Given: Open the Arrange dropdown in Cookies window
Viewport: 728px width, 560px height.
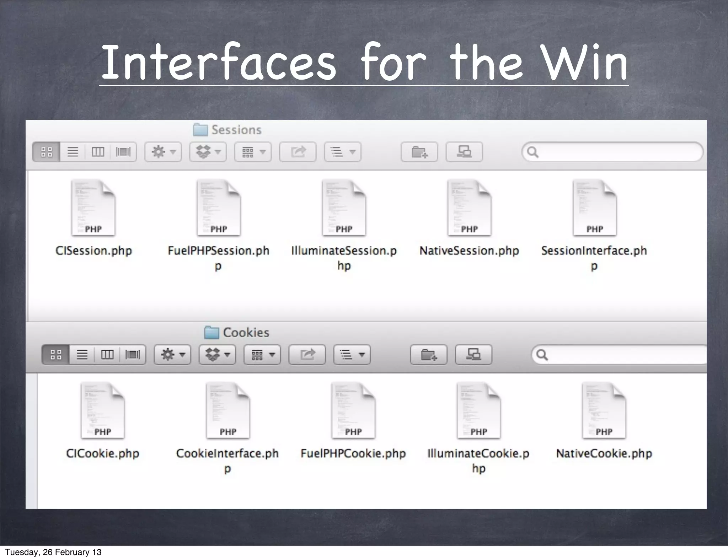Looking at the screenshot, I should click(x=262, y=355).
